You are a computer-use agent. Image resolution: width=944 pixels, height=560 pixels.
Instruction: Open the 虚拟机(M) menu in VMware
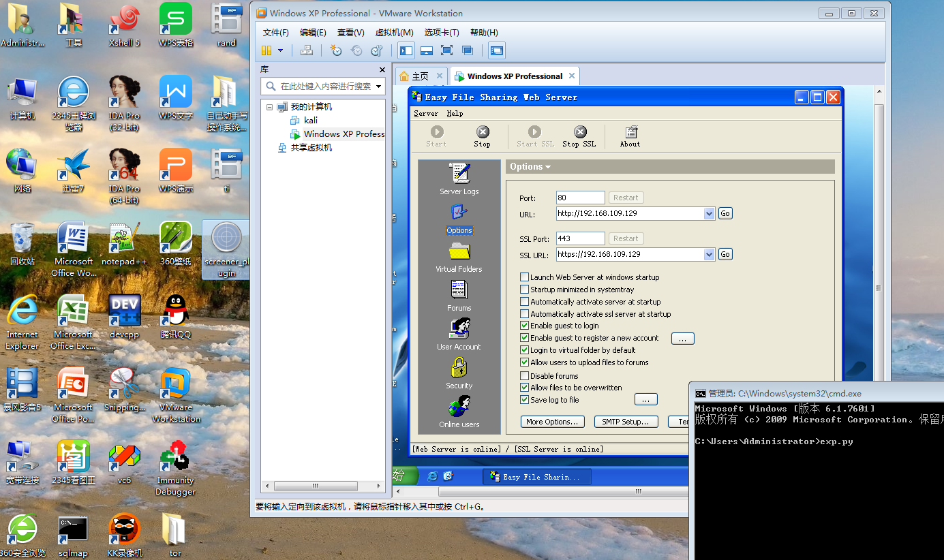coord(395,33)
